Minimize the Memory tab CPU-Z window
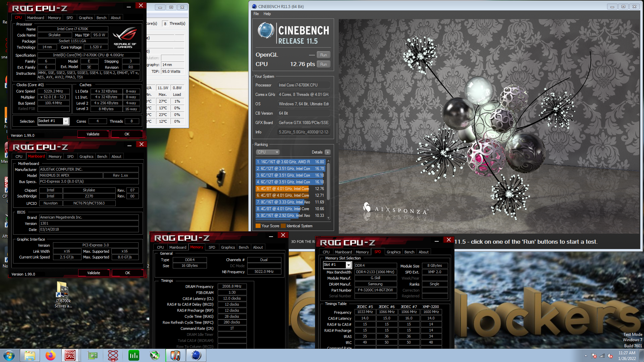The image size is (644, 362). [x=271, y=236]
